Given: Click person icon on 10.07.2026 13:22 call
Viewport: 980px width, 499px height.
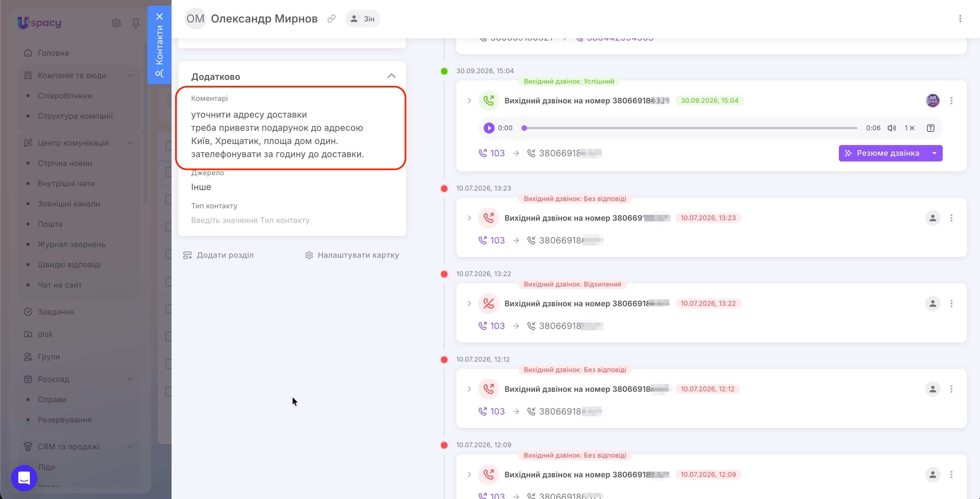Looking at the screenshot, I should [932, 303].
